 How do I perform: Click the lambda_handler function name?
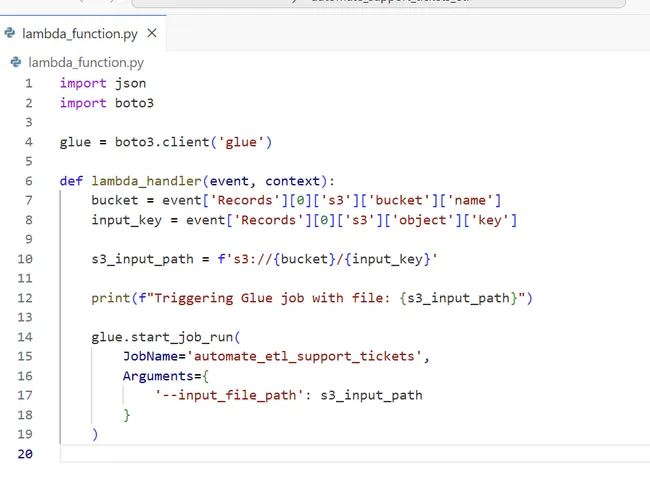coord(146,181)
